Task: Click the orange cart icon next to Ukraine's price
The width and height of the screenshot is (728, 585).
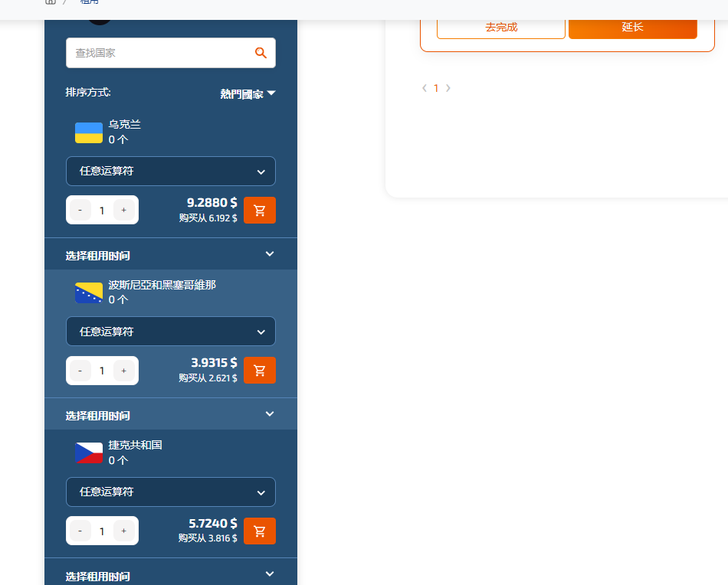Action: coord(259,210)
